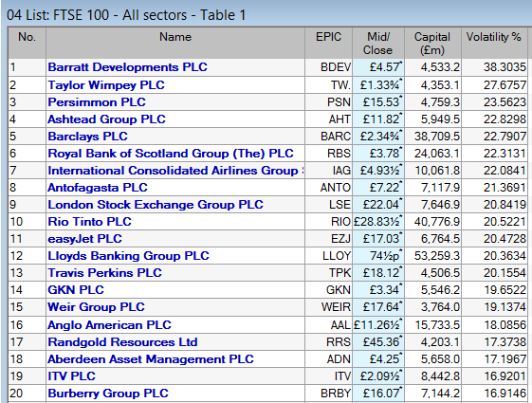Click the Mid/Close column header
Viewport: 532px width, 403px height.
tap(378, 43)
